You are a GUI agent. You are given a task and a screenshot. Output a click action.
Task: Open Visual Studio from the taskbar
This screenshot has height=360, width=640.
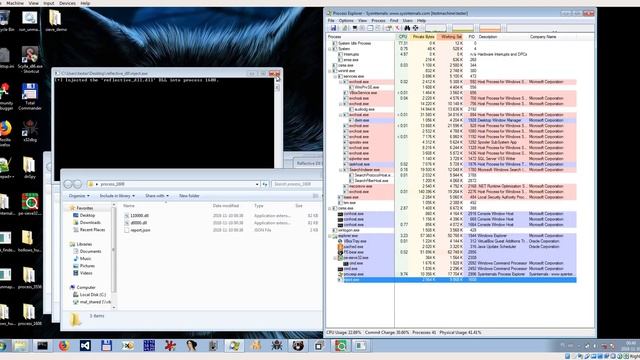(x=85, y=346)
